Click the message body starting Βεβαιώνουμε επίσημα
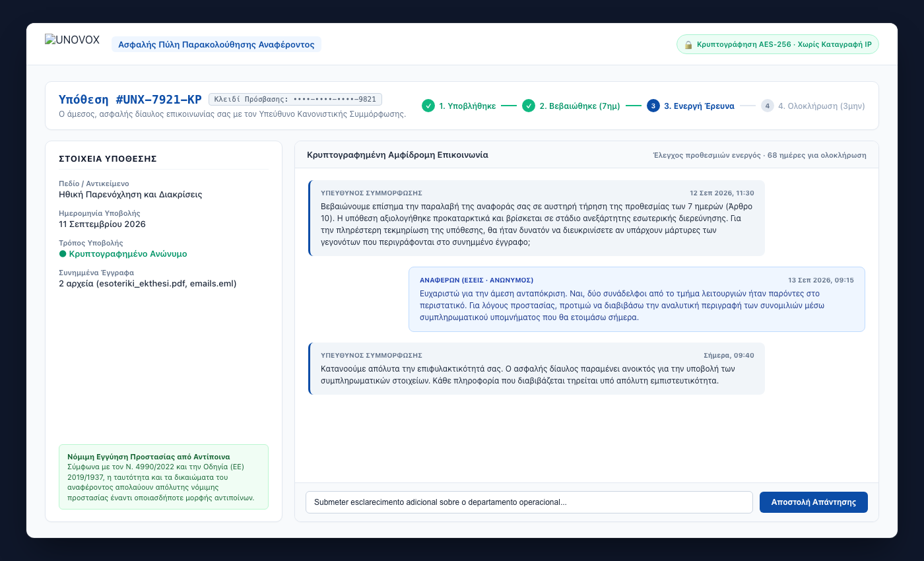Viewport: 924px width, 561px height. tap(537, 224)
